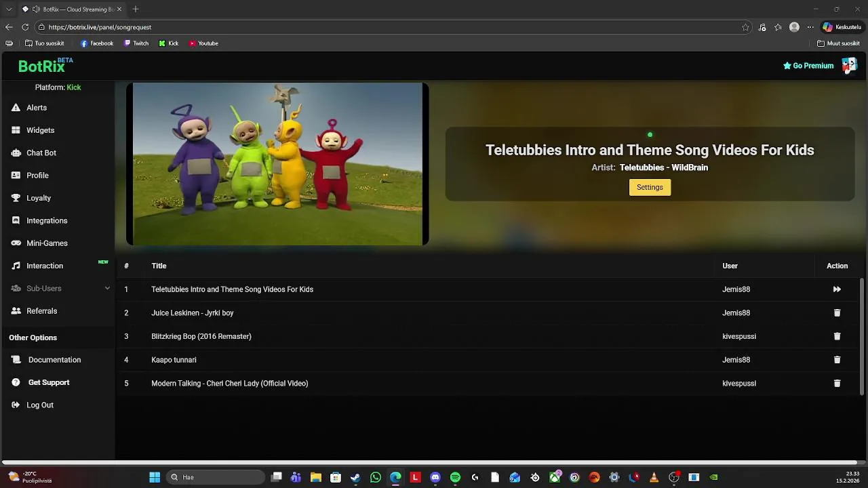
Task: Click the taskbar search box Hae
Action: [216, 477]
